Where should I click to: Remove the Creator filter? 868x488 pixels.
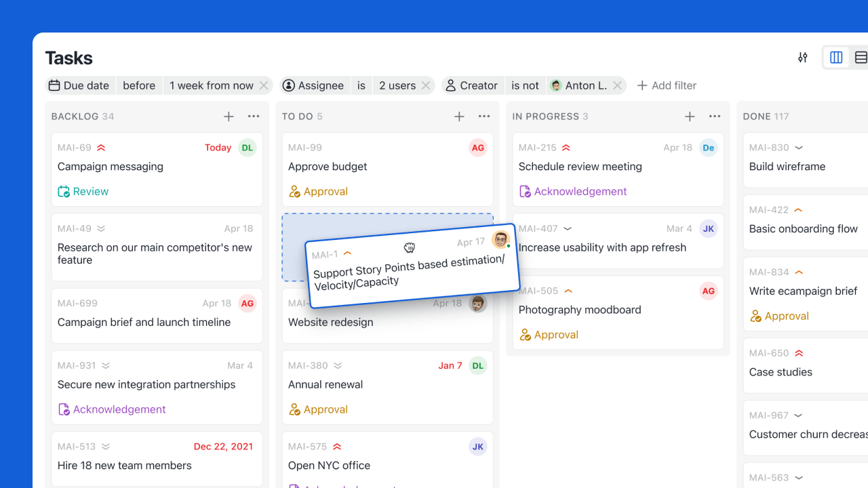(617, 85)
